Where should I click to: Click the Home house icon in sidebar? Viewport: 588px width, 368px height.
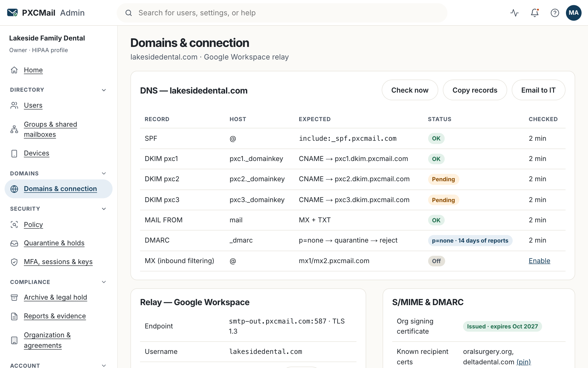(14, 70)
